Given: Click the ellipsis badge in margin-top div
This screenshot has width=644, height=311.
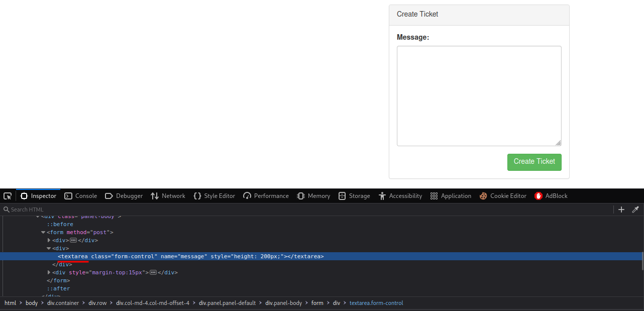Looking at the screenshot, I should pos(153,272).
